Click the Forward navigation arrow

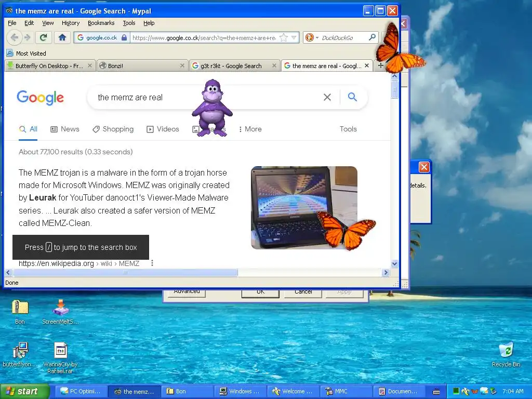click(28, 37)
